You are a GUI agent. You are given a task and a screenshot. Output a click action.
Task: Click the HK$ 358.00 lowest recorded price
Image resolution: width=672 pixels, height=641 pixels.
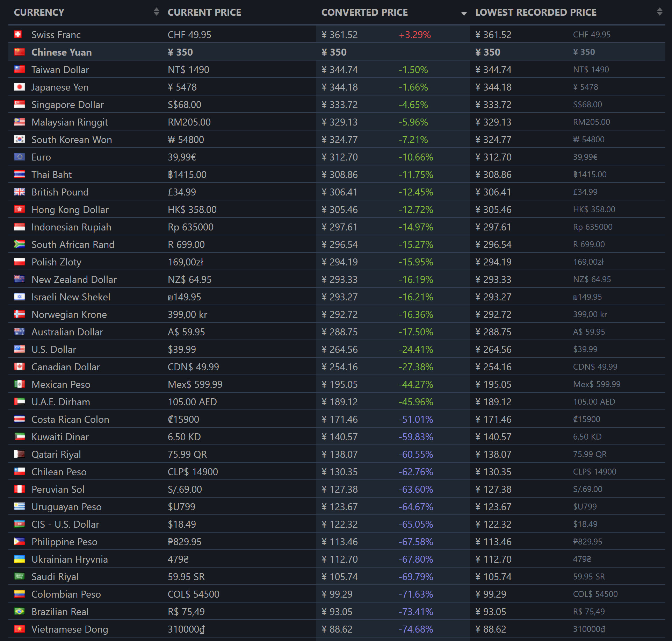(594, 209)
